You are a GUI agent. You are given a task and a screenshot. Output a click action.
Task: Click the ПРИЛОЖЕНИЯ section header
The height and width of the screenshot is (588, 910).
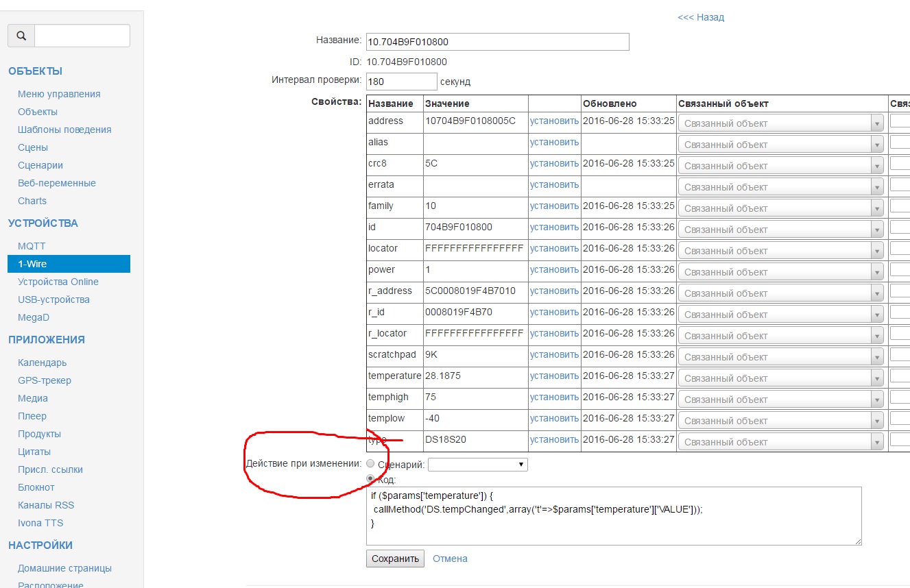coord(47,340)
